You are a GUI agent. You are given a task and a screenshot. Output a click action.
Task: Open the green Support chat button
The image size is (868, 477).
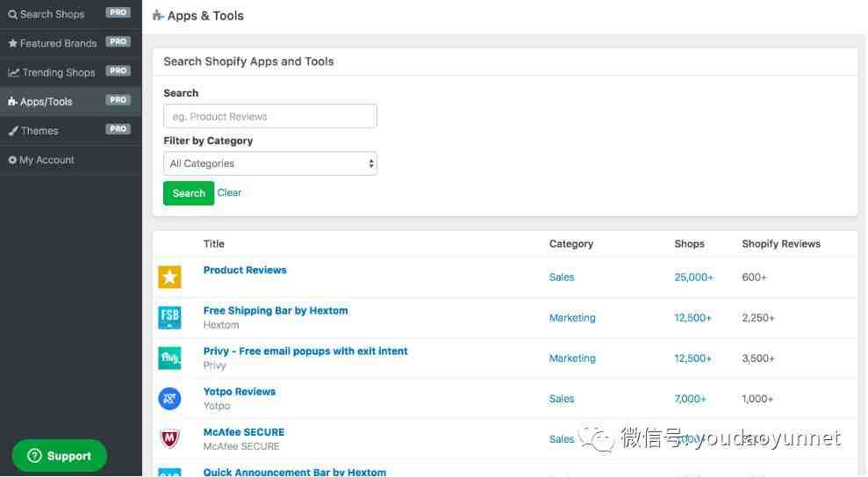click(60, 456)
